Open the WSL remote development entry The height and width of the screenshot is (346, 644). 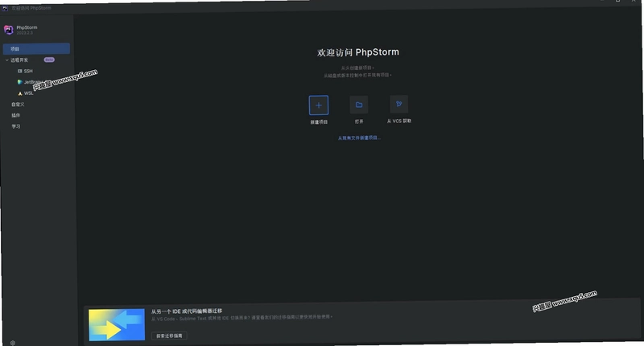point(26,93)
